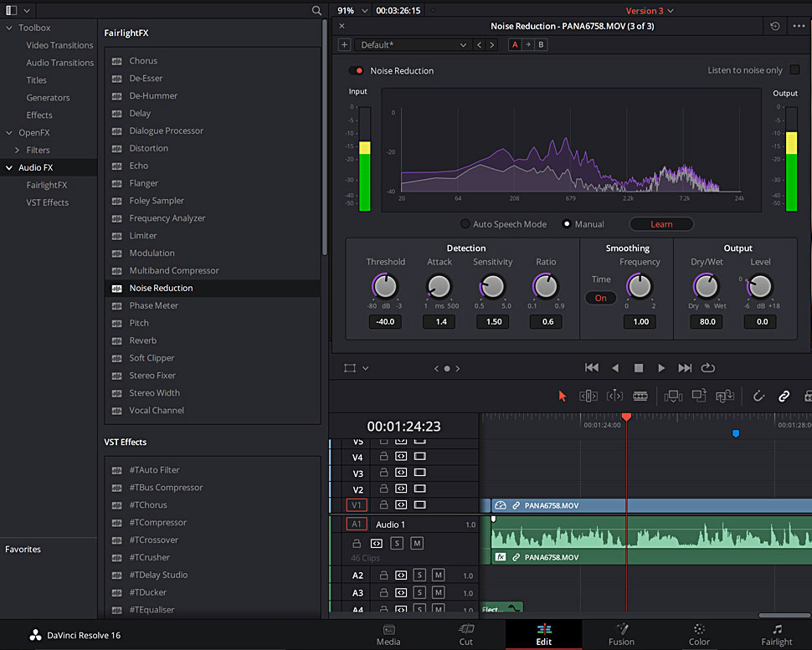Viewport: 812px width, 650px height.
Task: Go to next preset arrow
Action: pyautogui.click(x=492, y=44)
